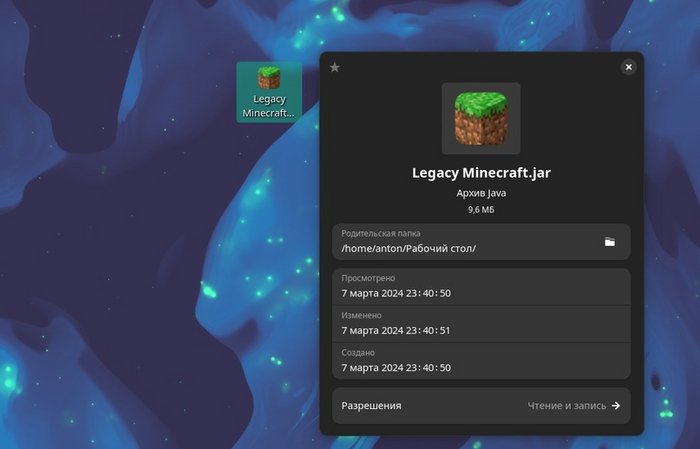Click the Изменено timestamp row
The image size is (700, 449).
tap(481, 324)
